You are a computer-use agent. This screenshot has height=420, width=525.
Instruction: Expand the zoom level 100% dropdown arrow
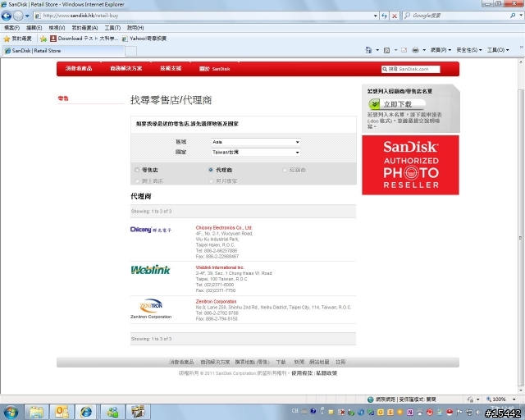tap(514, 399)
